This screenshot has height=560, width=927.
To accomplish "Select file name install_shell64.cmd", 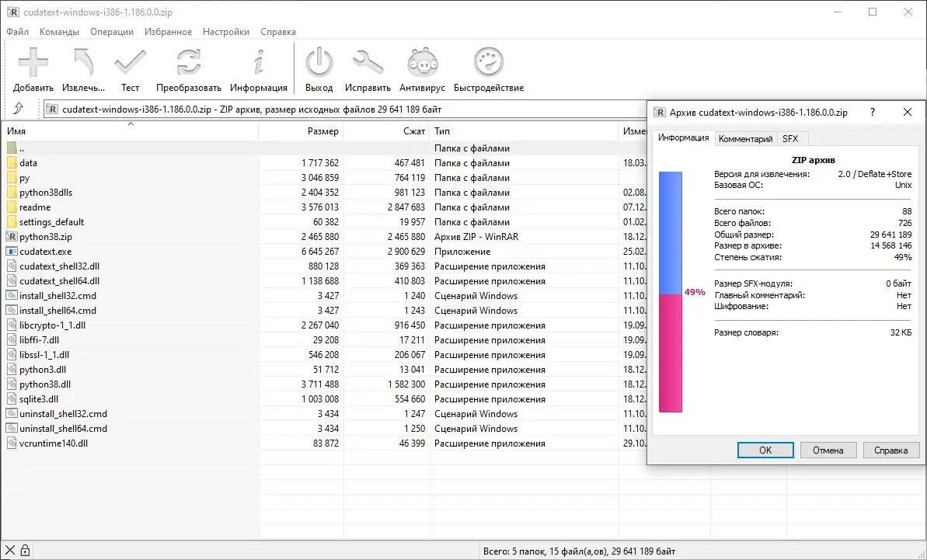I will (x=58, y=311).
